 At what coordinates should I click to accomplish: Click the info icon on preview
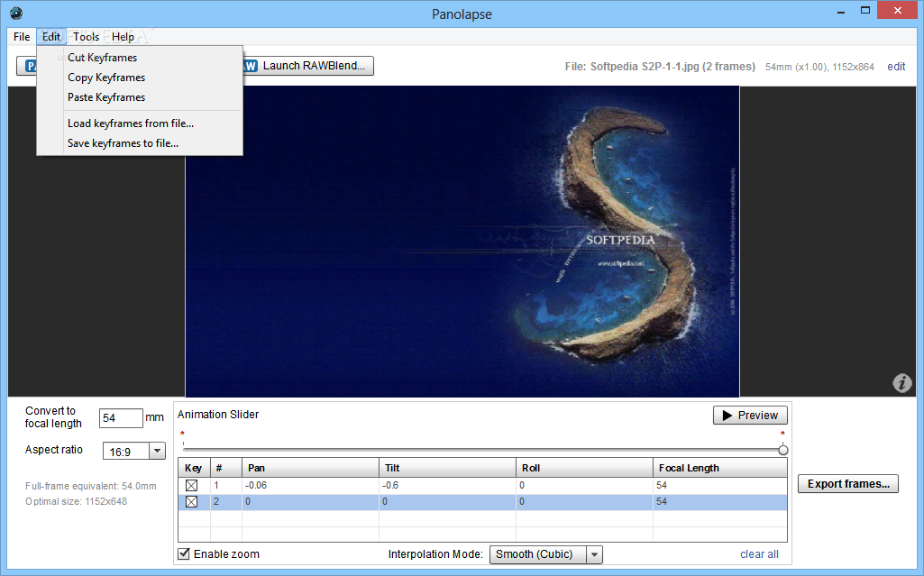pyautogui.click(x=901, y=383)
